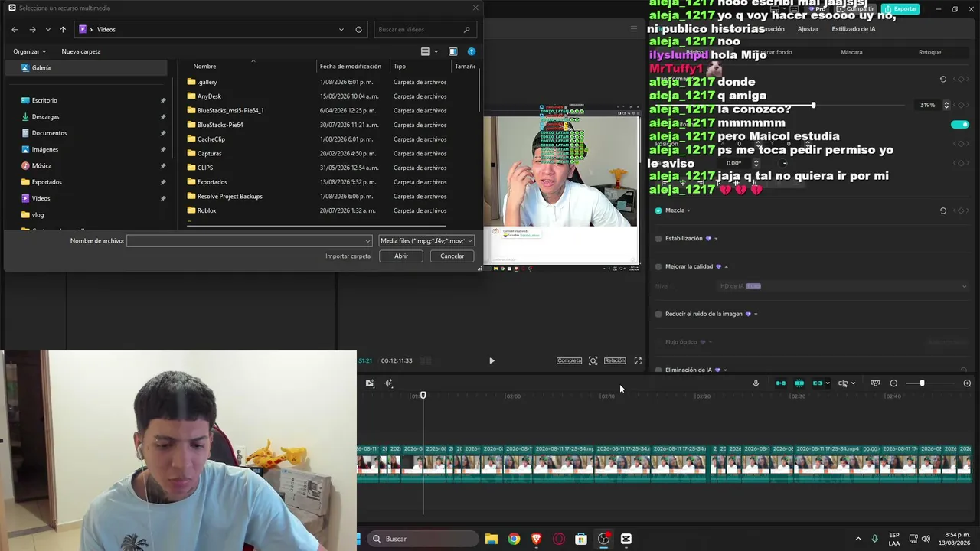Image resolution: width=980 pixels, height=551 pixels.
Task: Click the timeline zoom slider handle
Action: click(922, 383)
